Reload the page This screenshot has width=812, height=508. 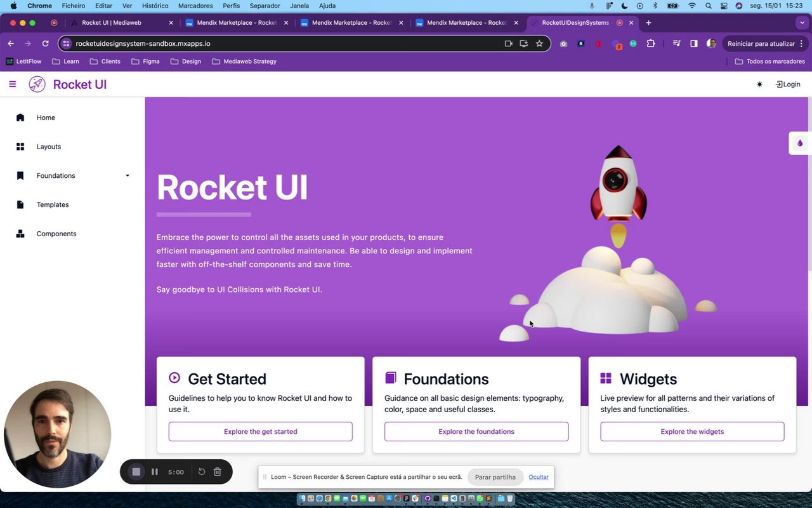pos(45,44)
